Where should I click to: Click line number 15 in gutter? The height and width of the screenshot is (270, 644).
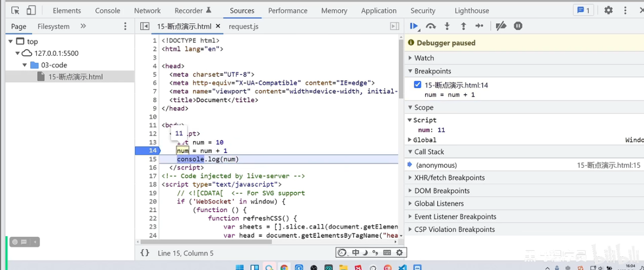[x=153, y=159]
